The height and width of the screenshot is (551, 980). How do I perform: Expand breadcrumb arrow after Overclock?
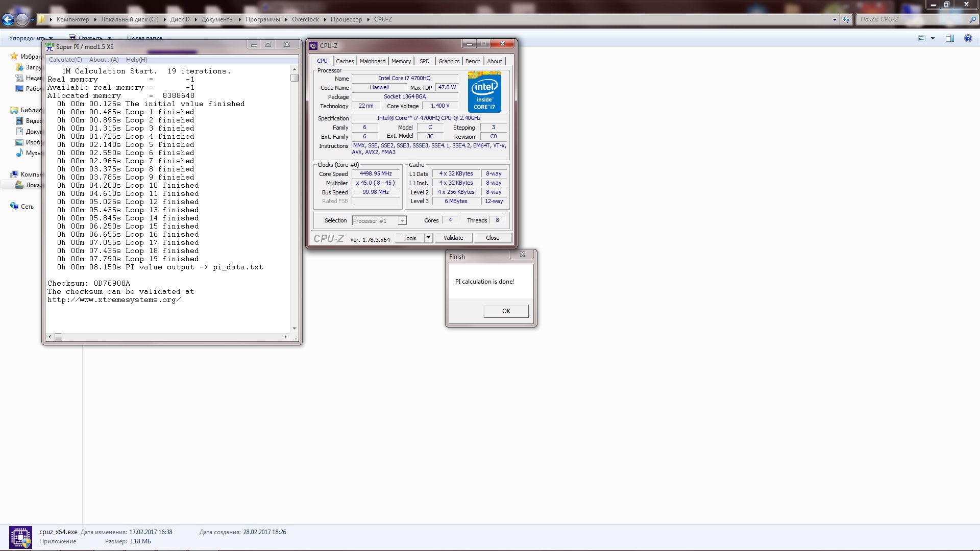click(x=325, y=19)
